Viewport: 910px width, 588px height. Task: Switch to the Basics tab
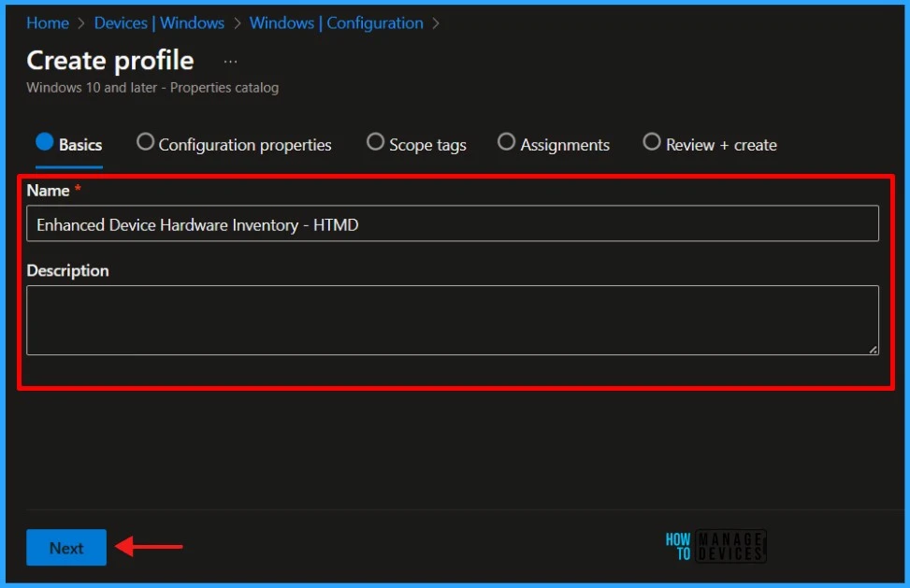point(69,144)
